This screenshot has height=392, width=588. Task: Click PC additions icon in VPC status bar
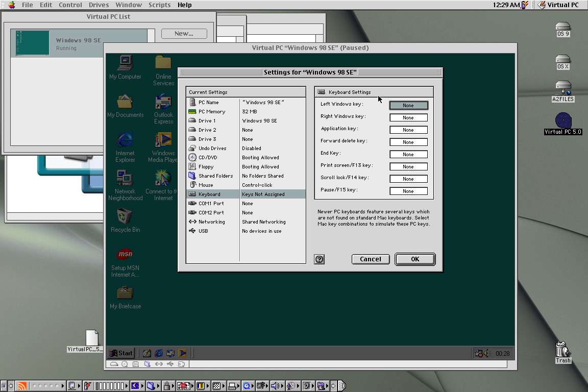tap(182, 364)
